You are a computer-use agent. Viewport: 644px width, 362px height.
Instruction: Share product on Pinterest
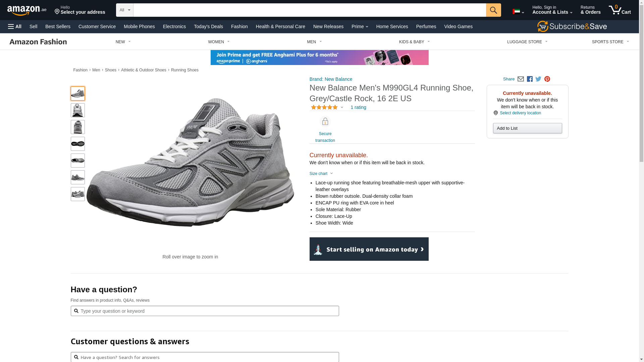coord(547,79)
